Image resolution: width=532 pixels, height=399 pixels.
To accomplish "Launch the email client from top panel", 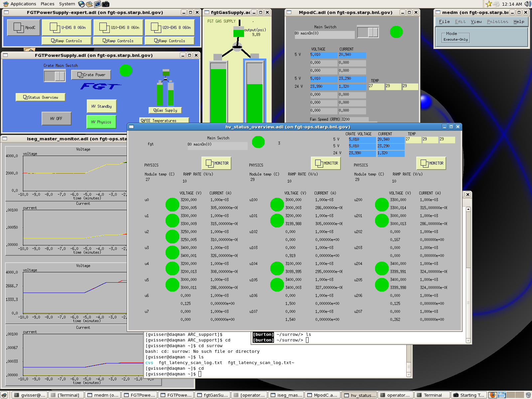I will point(89,4).
